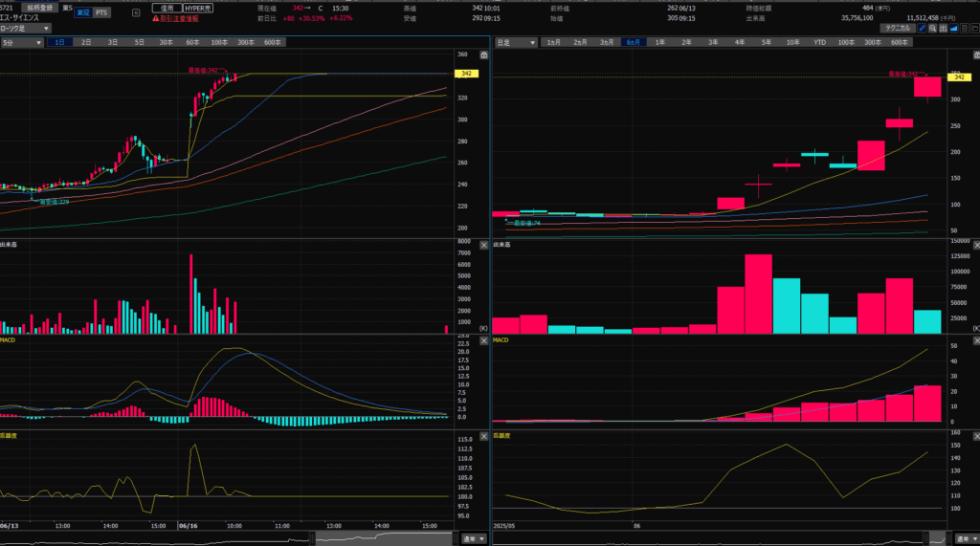The width and height of the screenshot is (980, 546).
Task: Click the small G icon near PTS
Action: pyautogui.click(x=136, y=12)
